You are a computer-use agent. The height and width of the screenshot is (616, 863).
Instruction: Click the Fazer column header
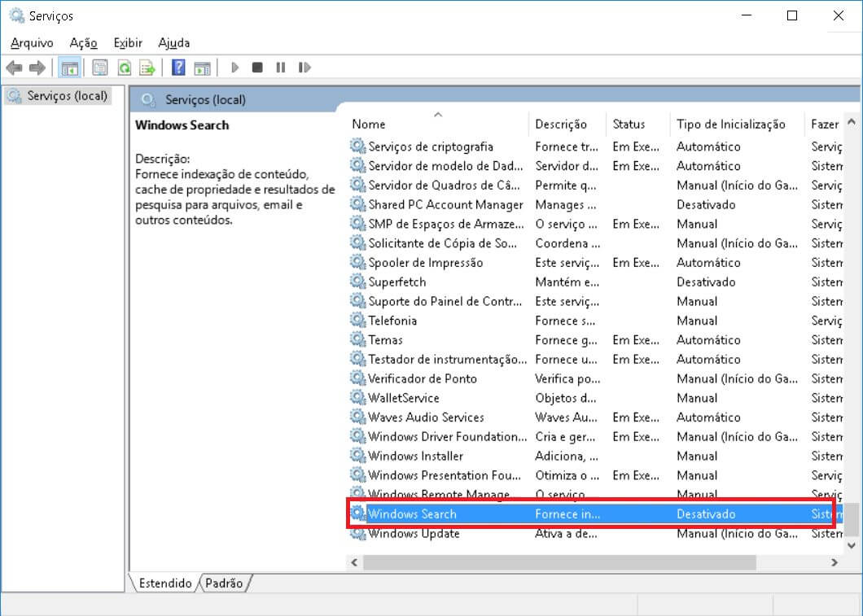(825, 125)
